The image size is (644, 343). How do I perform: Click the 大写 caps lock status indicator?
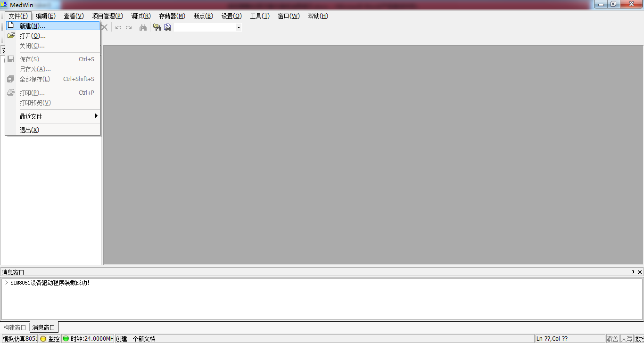point(627,339)
